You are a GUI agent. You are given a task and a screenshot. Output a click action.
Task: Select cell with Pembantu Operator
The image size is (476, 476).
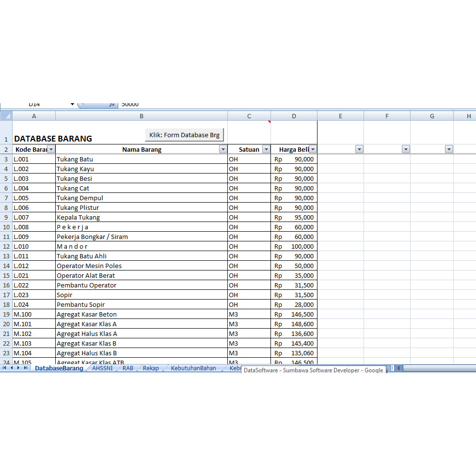coord(142,286)
